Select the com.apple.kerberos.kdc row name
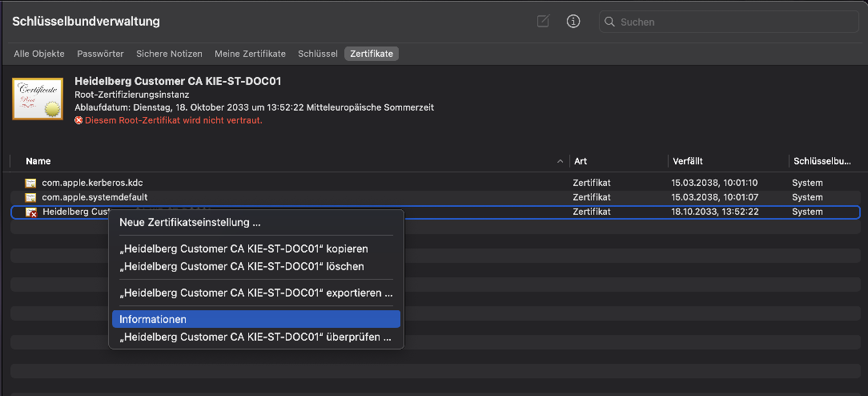868x396 pixels. pos(93,182)
